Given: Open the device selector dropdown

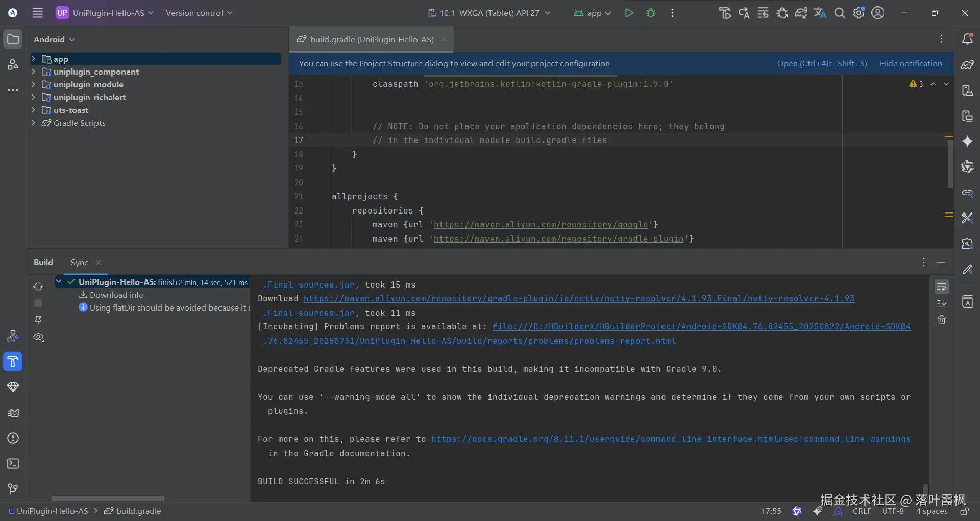Looking at the screenshot, I should coord(489,13).
